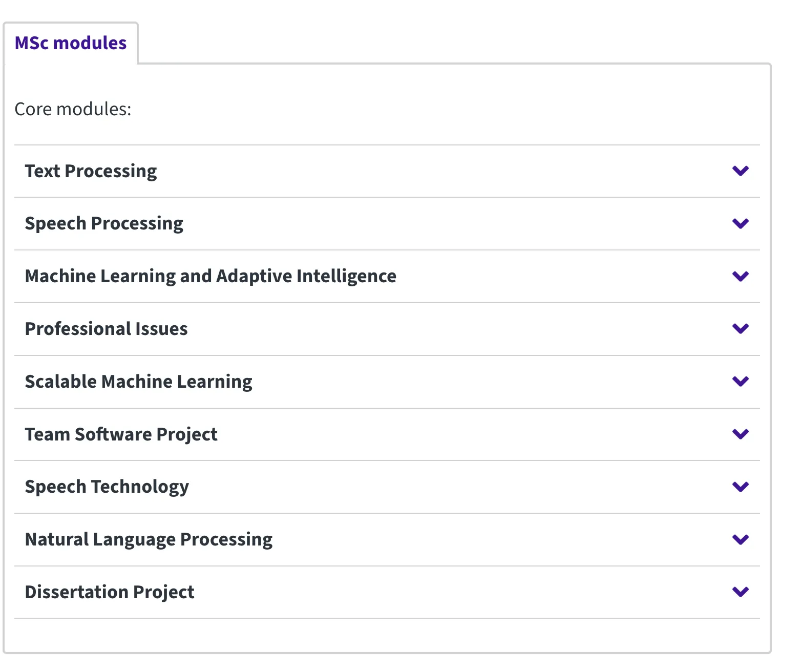Screen dimensions: 800x672
Task: Click chevron next to Machine Learning and Adaptive Intelligence
Action: tap(741, 277)
